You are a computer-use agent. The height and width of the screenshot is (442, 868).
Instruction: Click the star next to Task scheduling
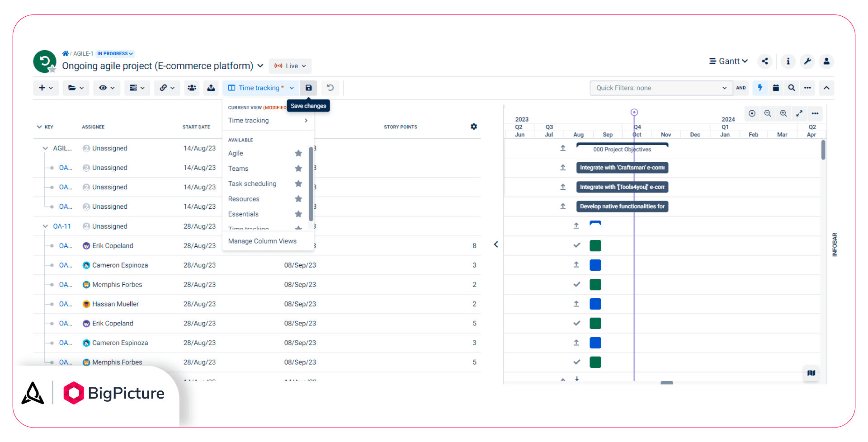[298, 183]
